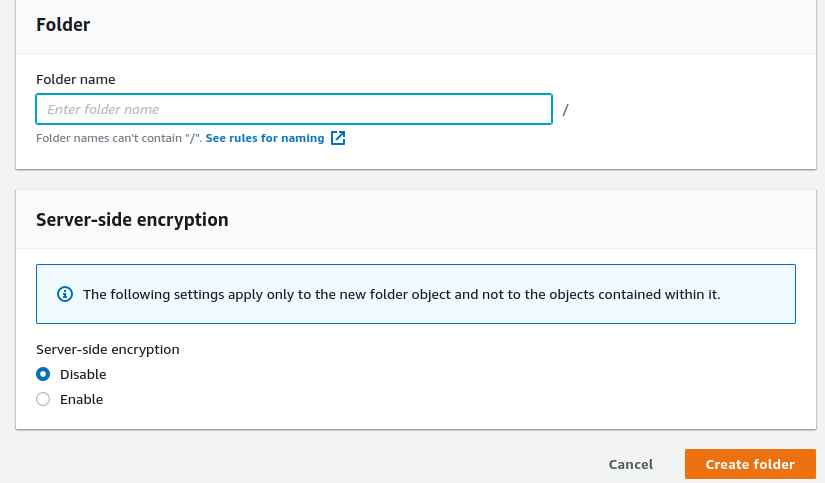Click the Folder name input field

(294, 109)
